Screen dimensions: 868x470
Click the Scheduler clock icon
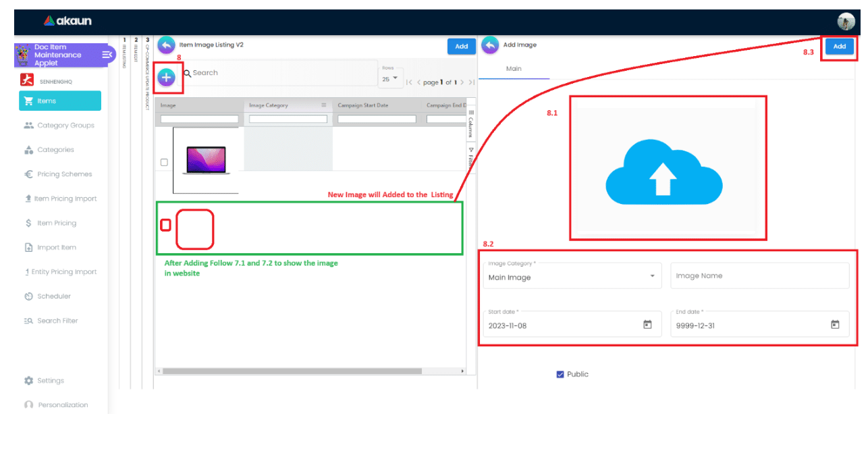click(x=28, y=296)
